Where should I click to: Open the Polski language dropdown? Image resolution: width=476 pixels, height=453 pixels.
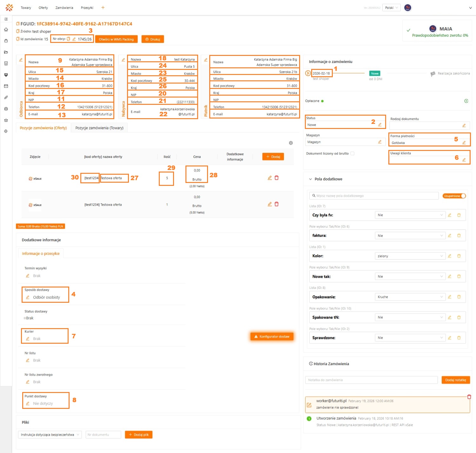click(392, 8)
